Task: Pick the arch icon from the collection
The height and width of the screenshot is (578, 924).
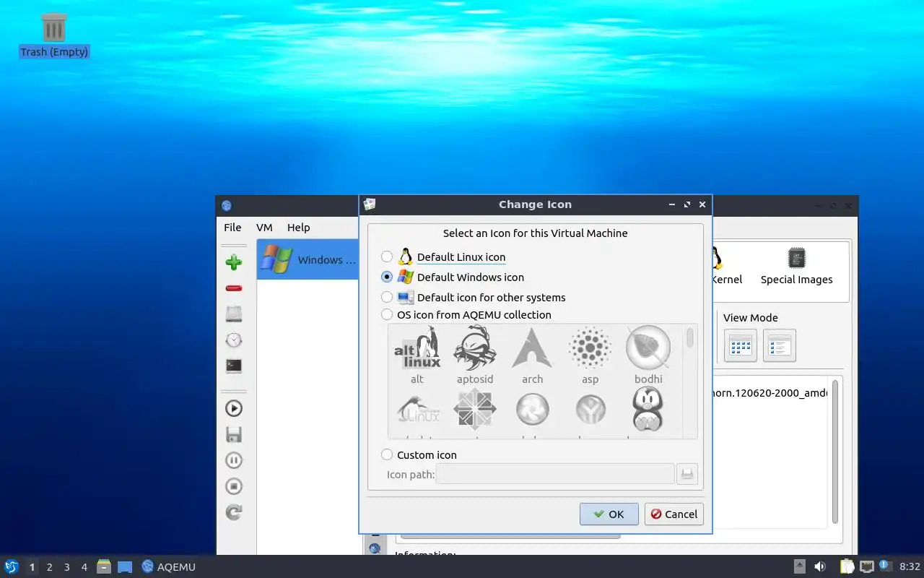Action: point(532,354)
